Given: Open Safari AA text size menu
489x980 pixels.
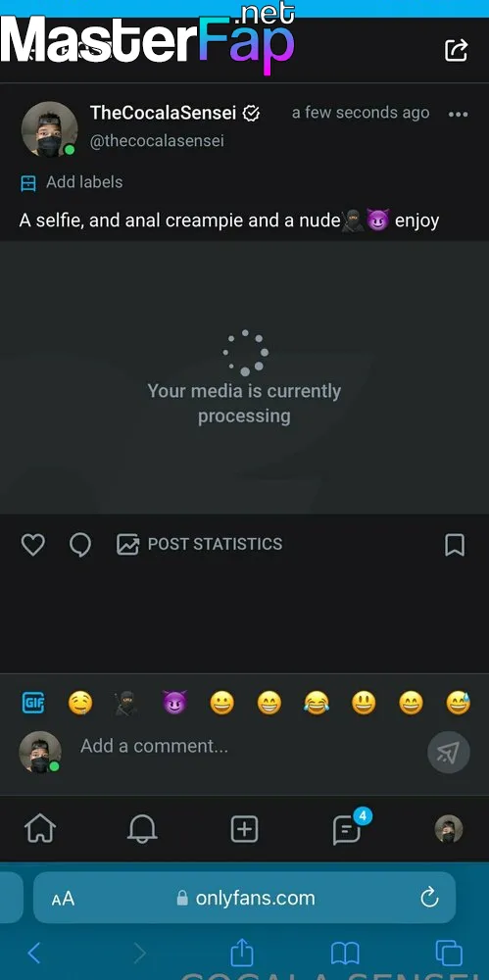Looking at the screenshot, I should (63, 899).
